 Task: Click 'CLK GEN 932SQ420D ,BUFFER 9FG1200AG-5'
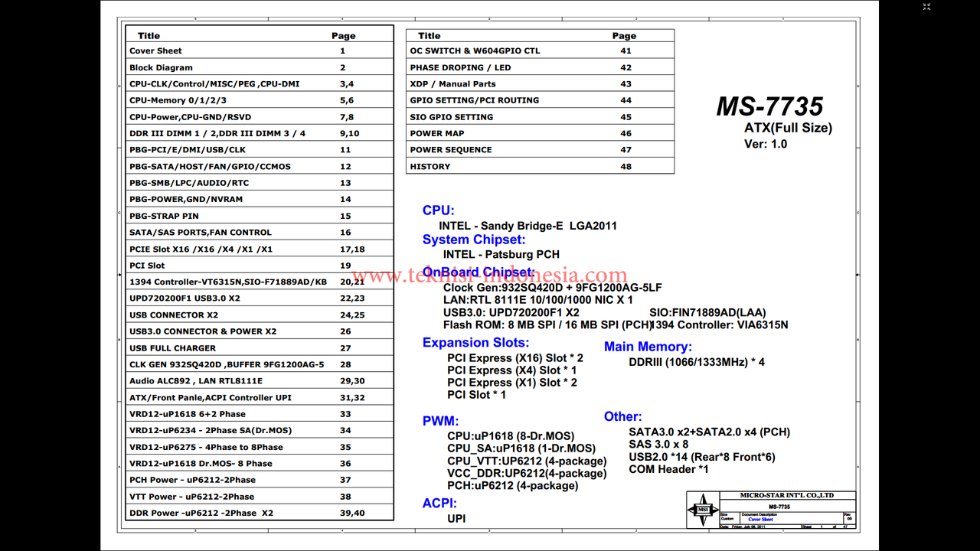point(260,364)
